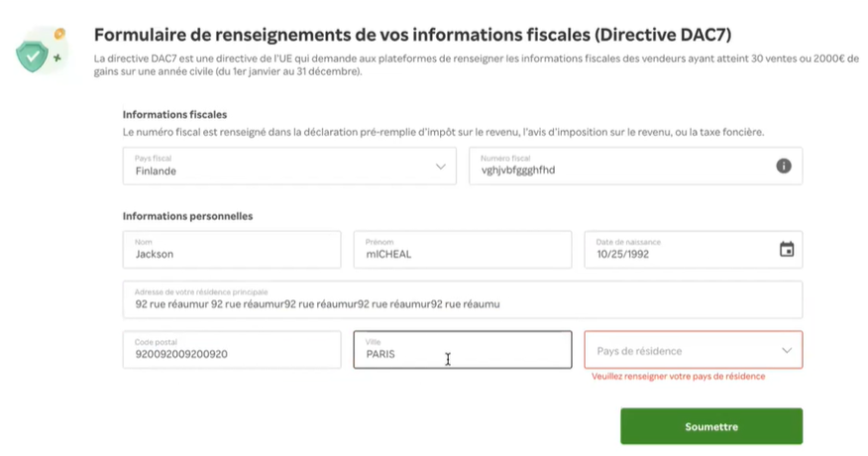Click the Pays de résidence placeholder text
The width and height of the screenshot is (868, 456).
point(639,351)
